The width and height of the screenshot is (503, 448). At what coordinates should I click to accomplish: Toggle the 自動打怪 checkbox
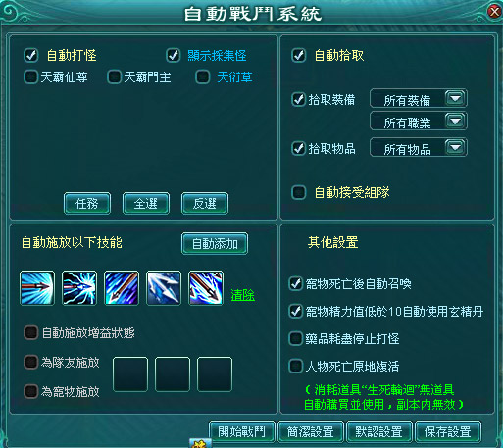pyautogui.click(x=31, y=55)
